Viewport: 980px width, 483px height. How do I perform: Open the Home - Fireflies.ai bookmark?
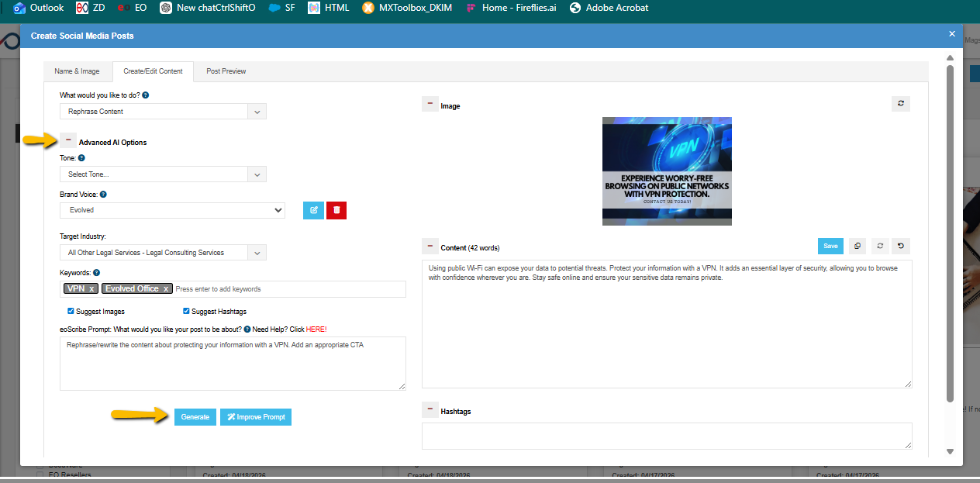coord(511,8)
